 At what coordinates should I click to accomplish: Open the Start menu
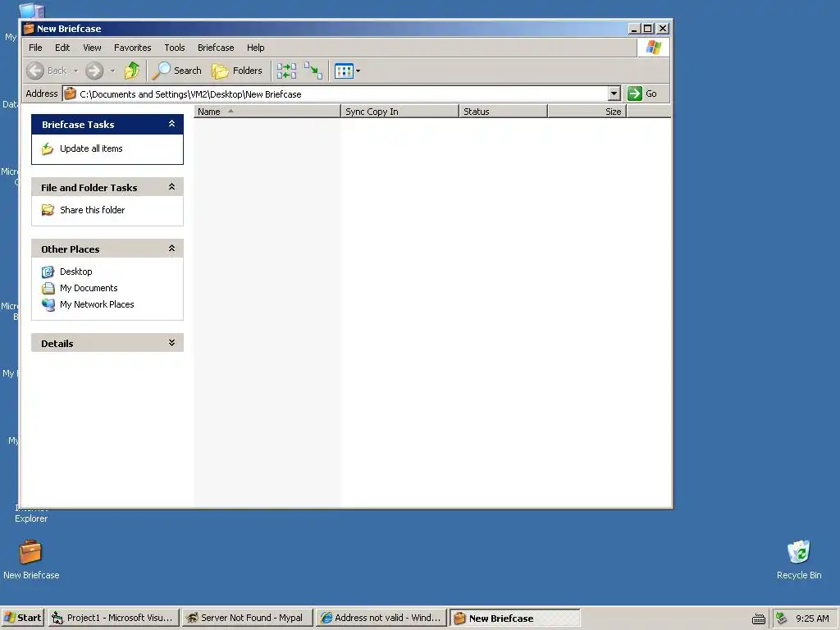22,618
